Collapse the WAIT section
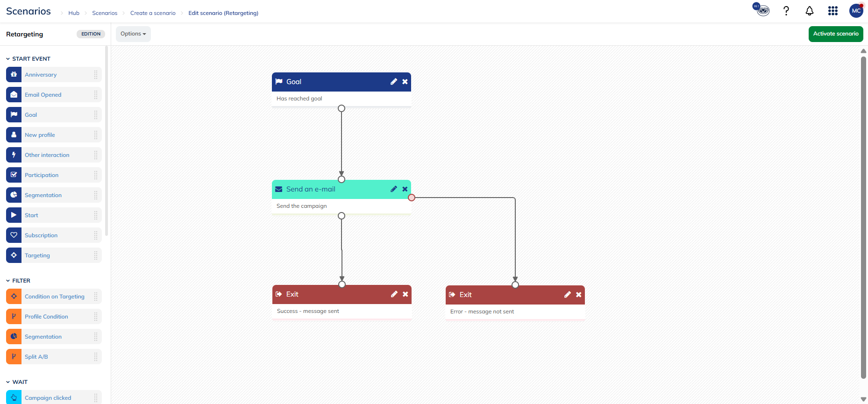The image size is (868, 404). click(x=8, y=382)
